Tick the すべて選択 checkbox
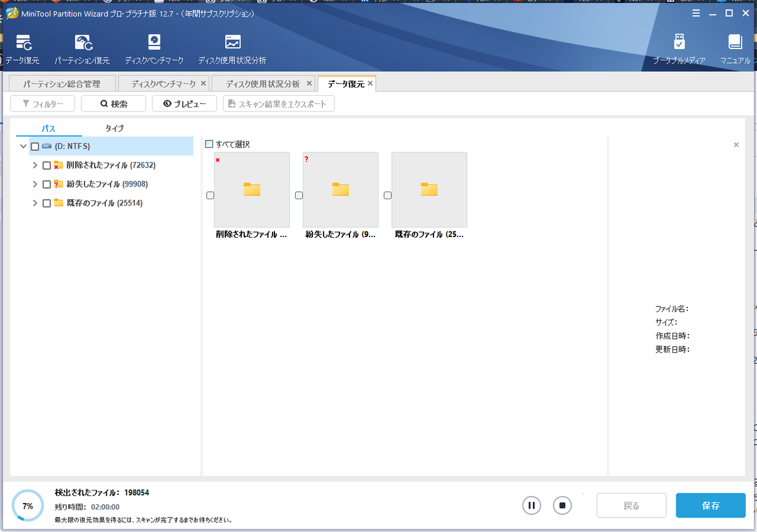The width and height of the screenshot is (757, 532). pyautogui.click(x=209, y=144)
